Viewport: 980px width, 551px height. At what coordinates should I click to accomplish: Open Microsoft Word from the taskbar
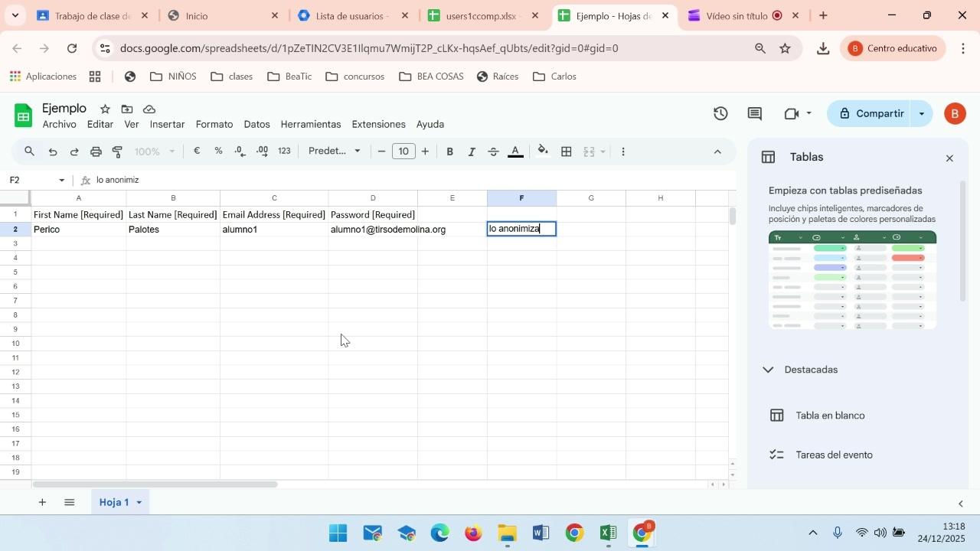pos(540,533)
